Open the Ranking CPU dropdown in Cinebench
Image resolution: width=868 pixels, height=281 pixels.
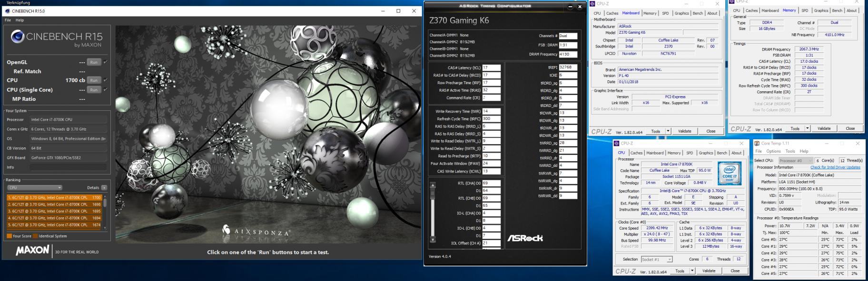point(35,188)
